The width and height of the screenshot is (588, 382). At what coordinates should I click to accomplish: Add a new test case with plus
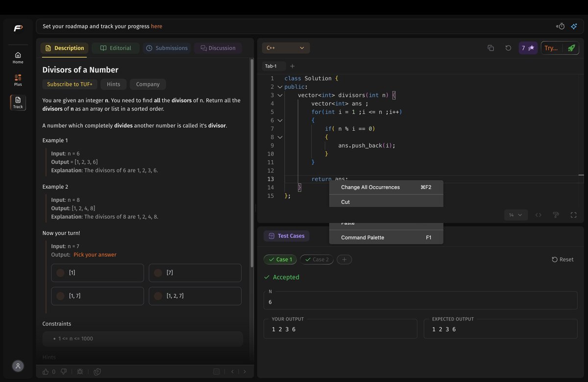click(344, 260)
